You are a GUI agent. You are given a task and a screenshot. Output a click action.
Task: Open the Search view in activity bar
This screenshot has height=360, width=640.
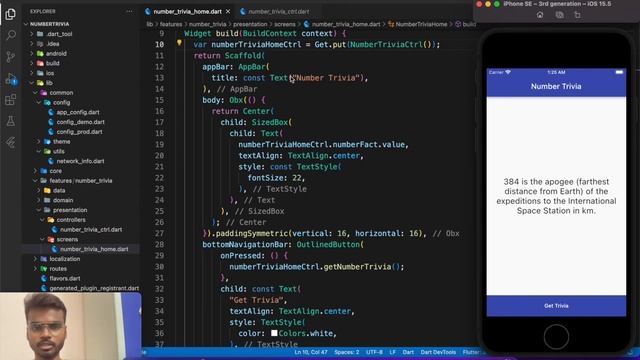(x=11, y=35)
